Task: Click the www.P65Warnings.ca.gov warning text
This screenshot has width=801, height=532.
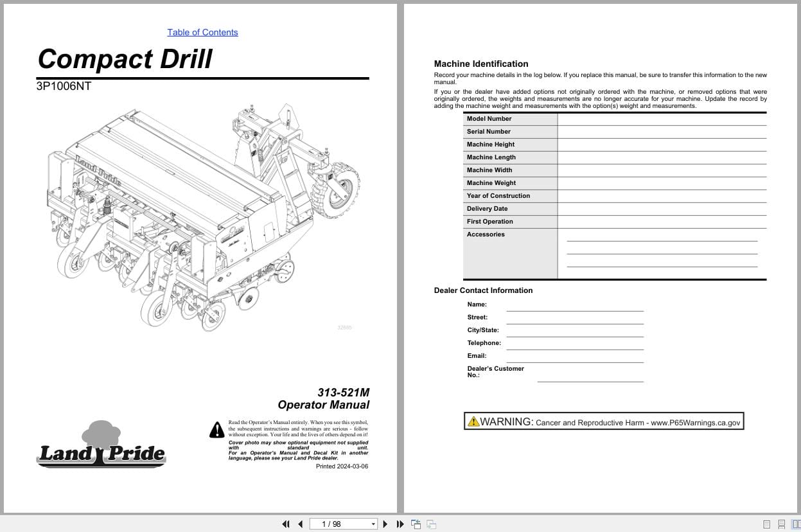Action: 696,423
